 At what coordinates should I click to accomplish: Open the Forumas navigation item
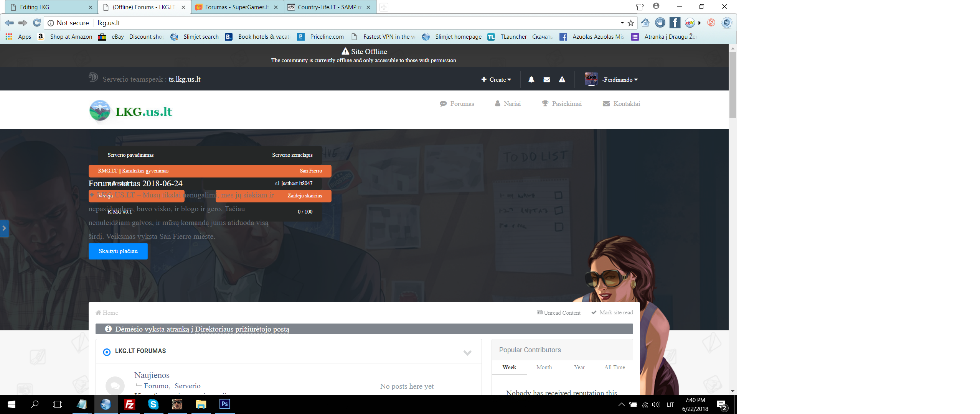tap(457, 103)
